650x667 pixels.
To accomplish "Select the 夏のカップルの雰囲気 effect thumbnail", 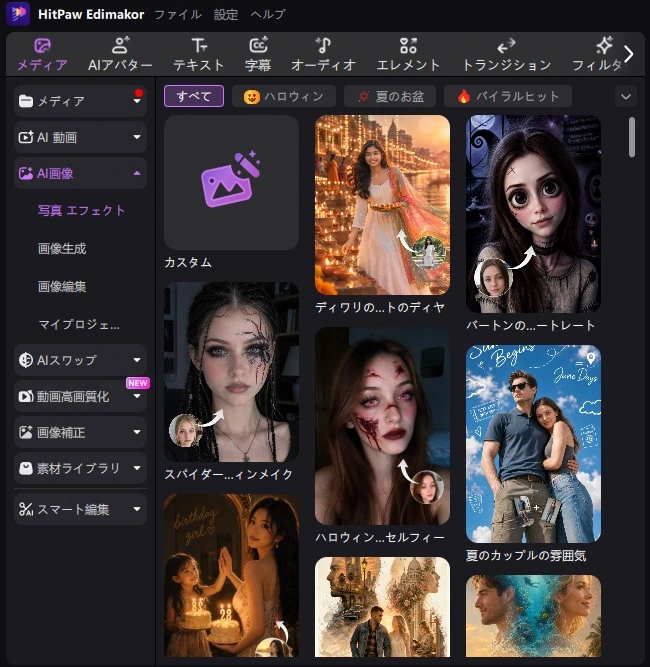I will coord(533,444).
